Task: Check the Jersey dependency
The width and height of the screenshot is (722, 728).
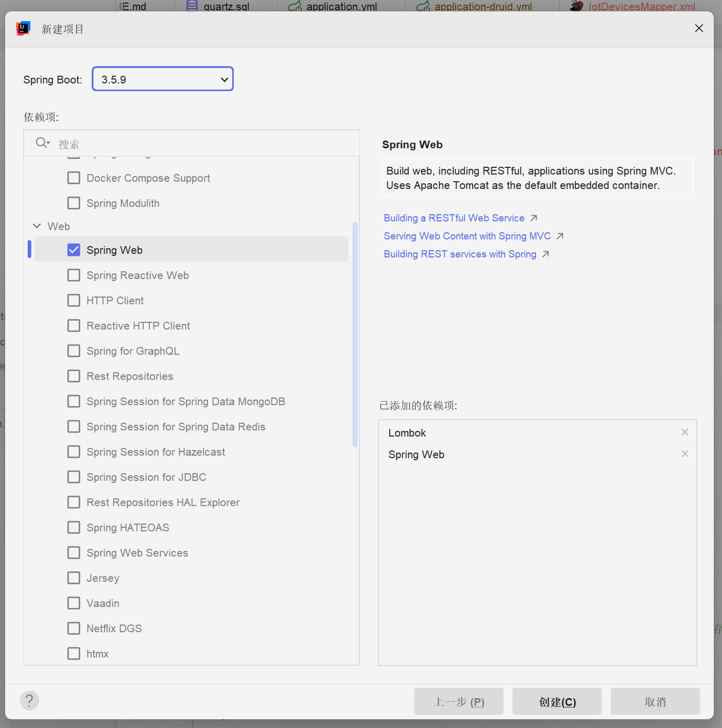Action: 74,578
